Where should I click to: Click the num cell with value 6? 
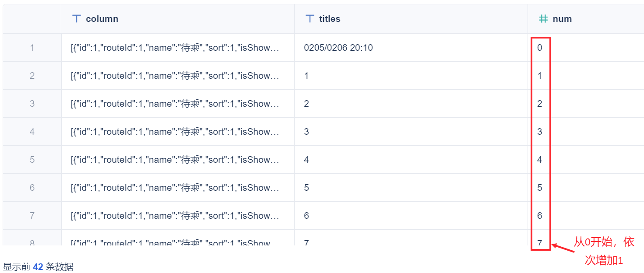(540, 216)
